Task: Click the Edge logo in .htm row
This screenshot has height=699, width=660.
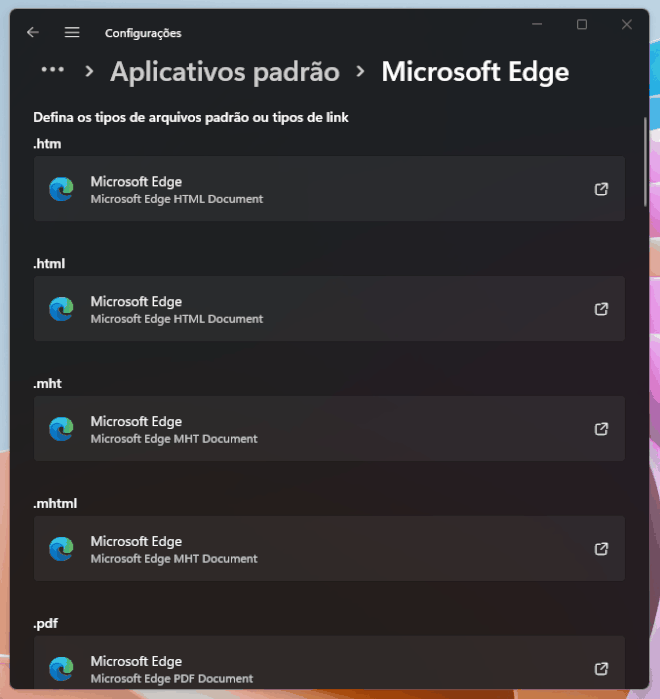Action: 61,189
